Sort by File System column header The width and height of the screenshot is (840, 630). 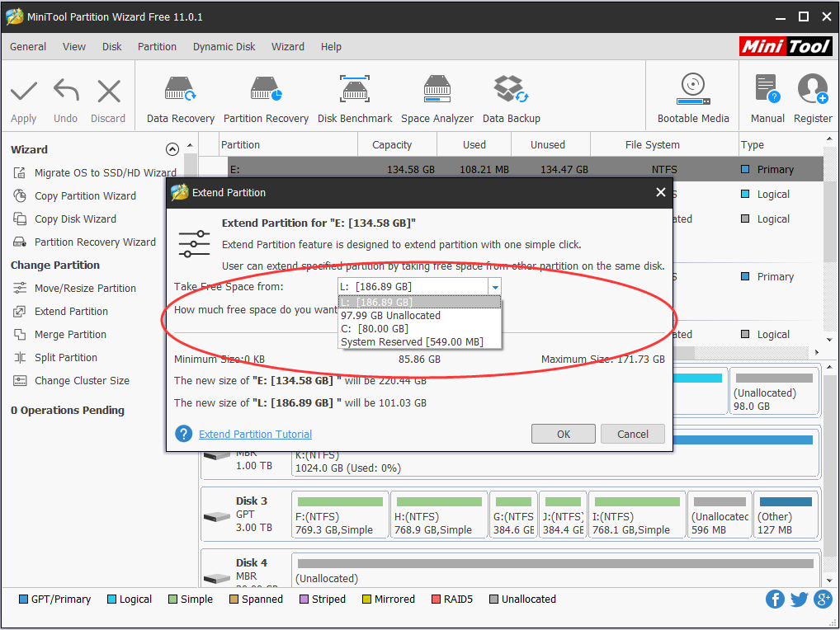tap(664, 144)
